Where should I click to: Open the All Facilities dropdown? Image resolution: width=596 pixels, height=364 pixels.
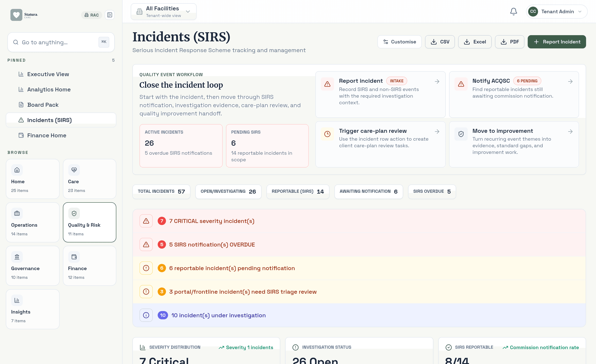(x=163, y=12)
